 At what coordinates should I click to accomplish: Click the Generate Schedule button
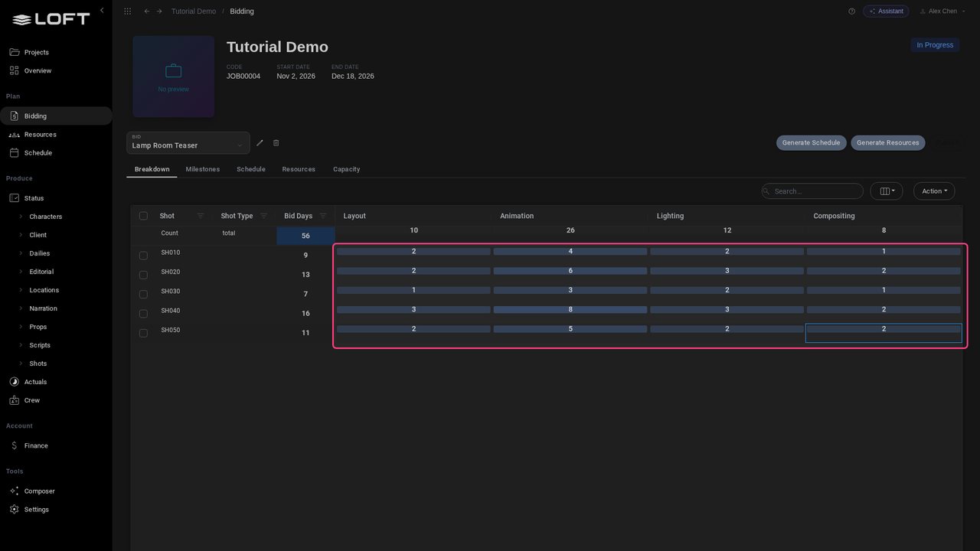(812, 143)
